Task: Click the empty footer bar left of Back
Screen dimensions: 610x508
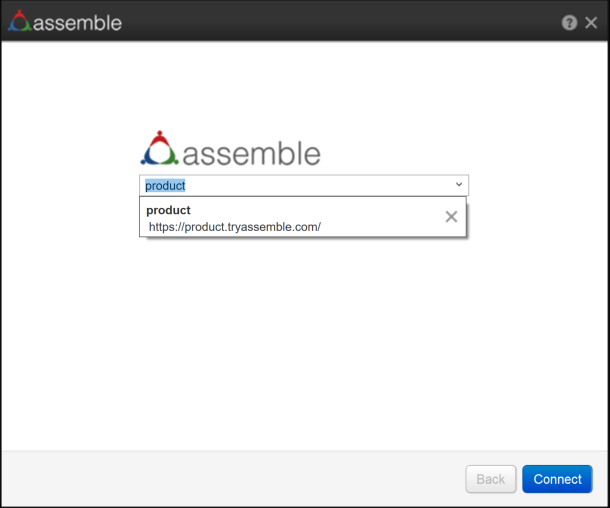Action: tap(230, 479)
